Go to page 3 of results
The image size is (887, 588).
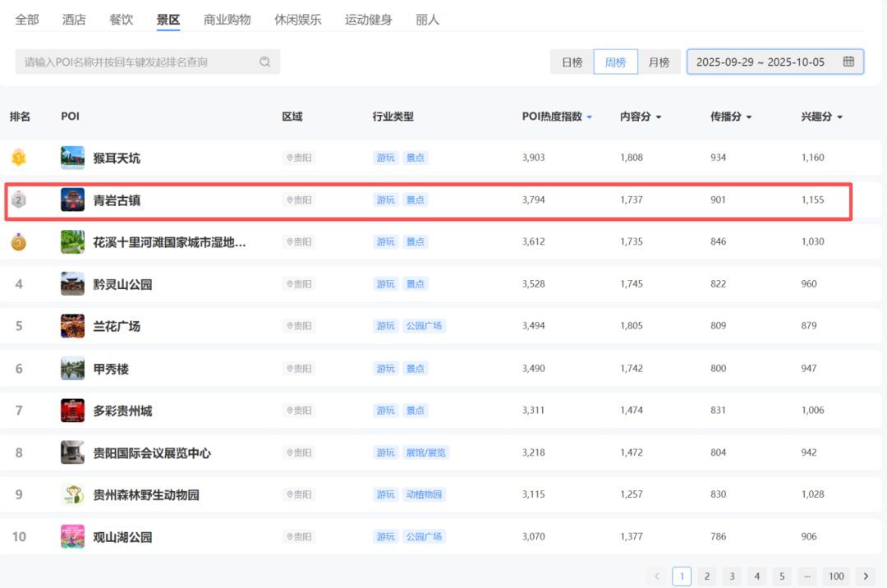coord(732,577)
